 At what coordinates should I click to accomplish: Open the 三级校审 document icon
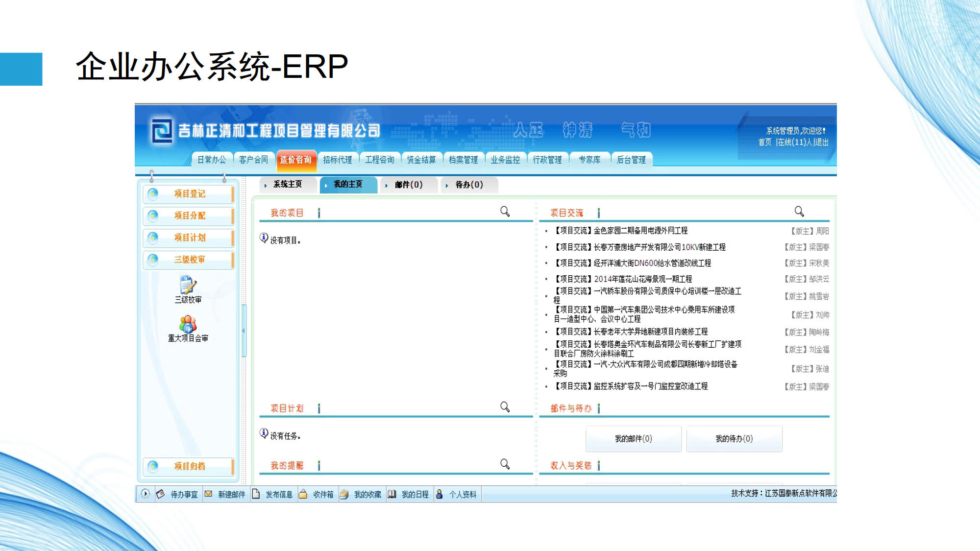(x=188, y=285)
